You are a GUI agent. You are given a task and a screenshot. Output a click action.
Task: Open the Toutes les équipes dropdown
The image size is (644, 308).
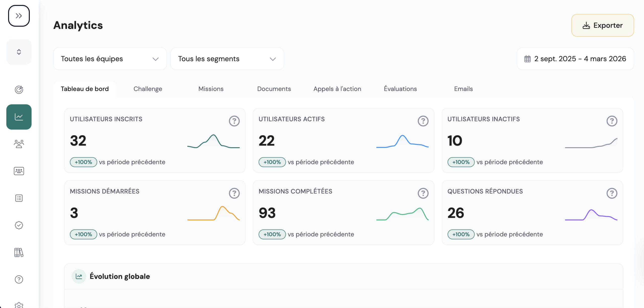pyautogui.click(x=110, y=59)
